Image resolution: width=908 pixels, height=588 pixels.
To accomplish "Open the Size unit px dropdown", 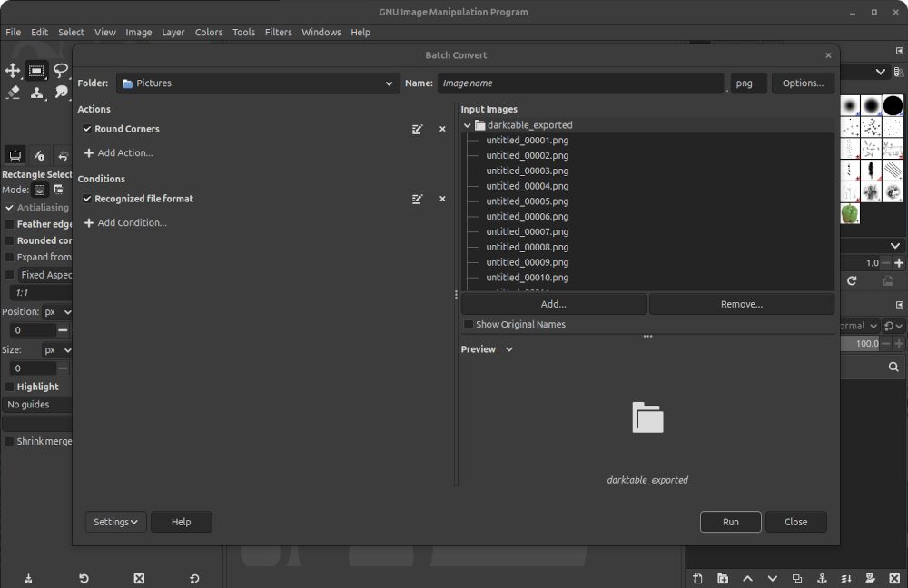I will (x=57, y=350).
